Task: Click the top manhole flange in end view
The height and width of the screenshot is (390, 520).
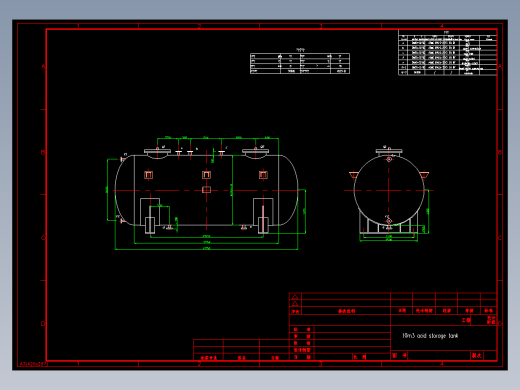Action: click(x=389, y=151)
